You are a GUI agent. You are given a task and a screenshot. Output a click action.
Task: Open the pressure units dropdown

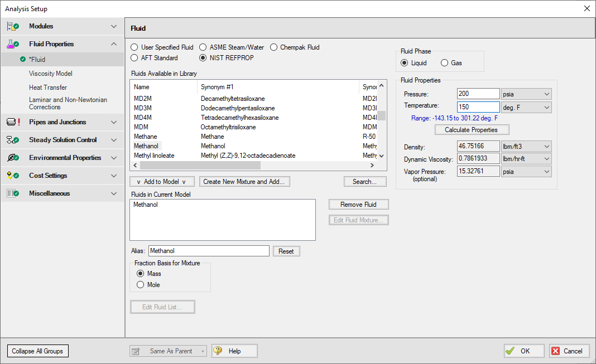click(526, 94)
